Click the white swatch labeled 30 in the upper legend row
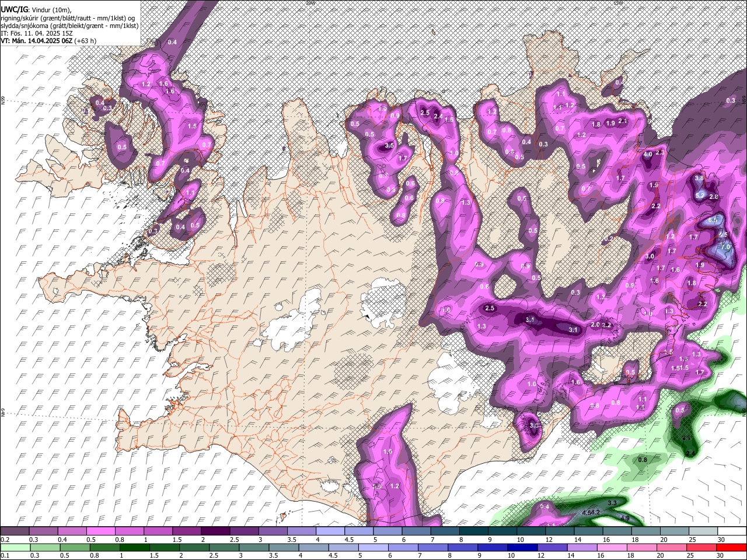Image resolution: width=747 pixels, height=560 pixels. pos(731,531)
